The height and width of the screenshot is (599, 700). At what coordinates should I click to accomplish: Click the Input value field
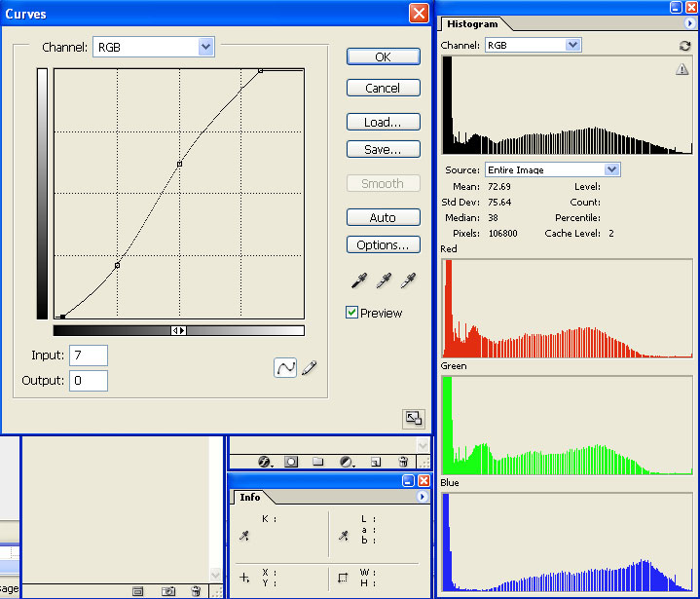[x=89, y=356]
